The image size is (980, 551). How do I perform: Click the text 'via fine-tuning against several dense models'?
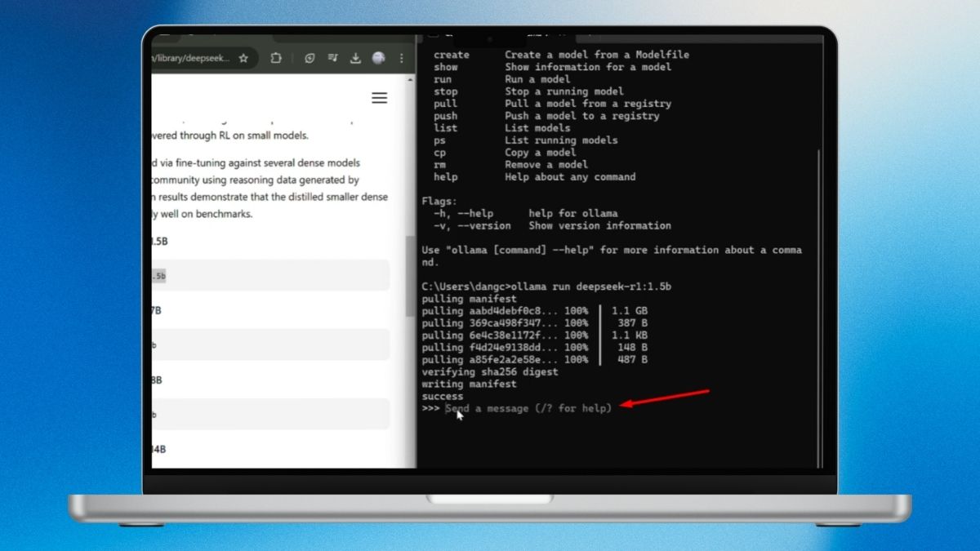coord(262,163)
